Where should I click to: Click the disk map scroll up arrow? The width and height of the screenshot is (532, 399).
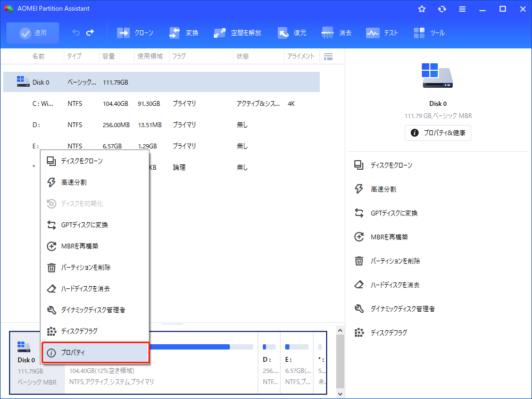coord(340,330)
